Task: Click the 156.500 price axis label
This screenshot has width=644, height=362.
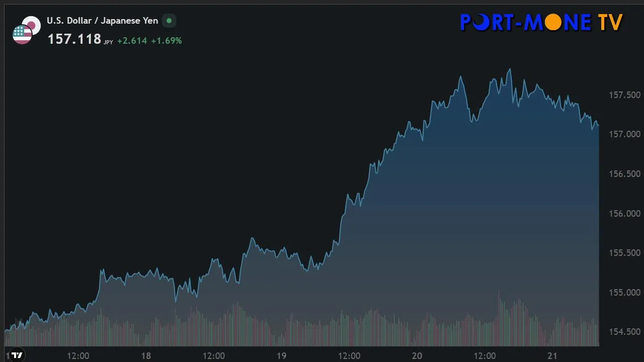Action: 624,174
